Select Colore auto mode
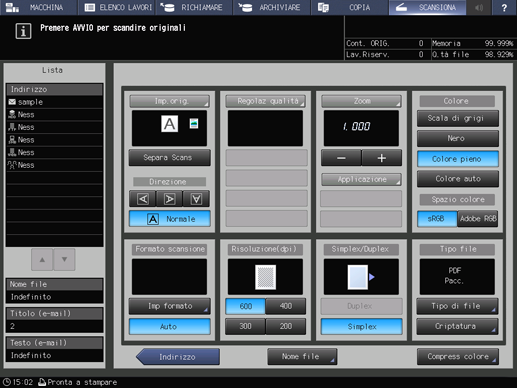 pos(458,179)
